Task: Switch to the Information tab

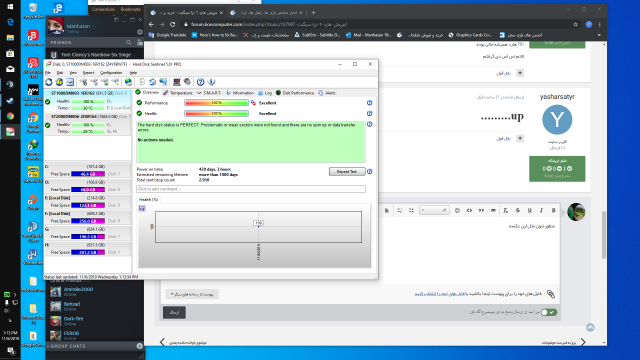Action: click(240, 93)
